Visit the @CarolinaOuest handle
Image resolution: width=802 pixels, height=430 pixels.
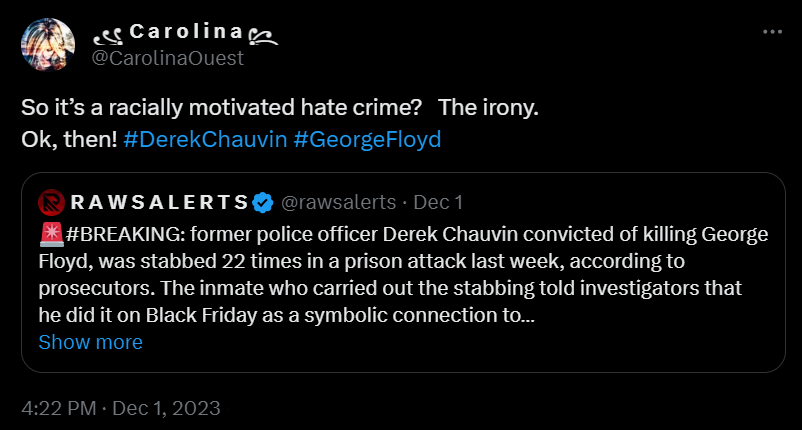click(167, 58)
